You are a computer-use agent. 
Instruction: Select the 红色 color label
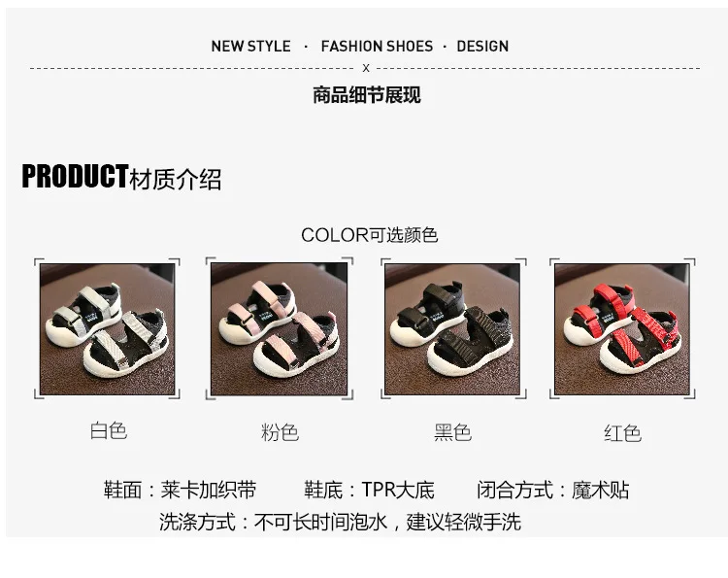tap(622, 433)
